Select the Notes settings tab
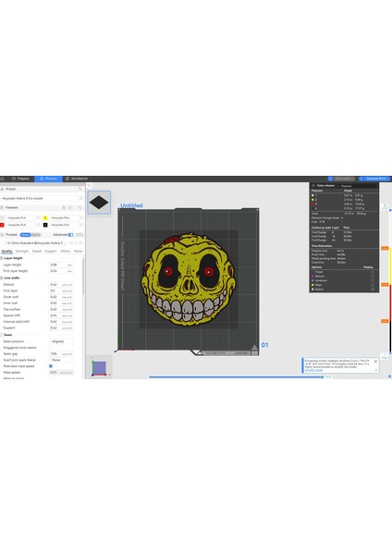The image size is (392, 555). pyautogui.click(x=78, y=251)
